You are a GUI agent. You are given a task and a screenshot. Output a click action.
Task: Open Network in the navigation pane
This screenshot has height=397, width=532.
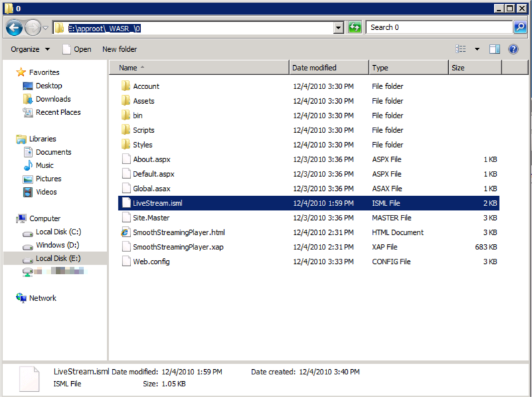click(x=43, y=299)
